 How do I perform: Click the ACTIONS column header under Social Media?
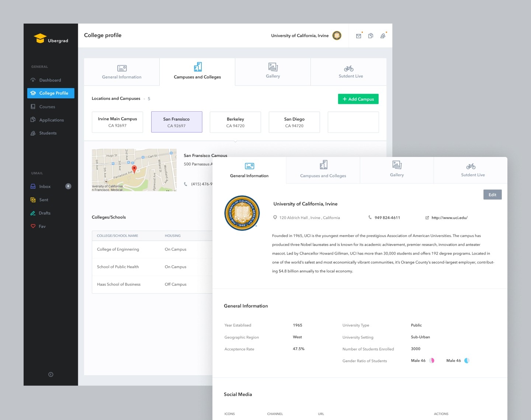(441, 414)
